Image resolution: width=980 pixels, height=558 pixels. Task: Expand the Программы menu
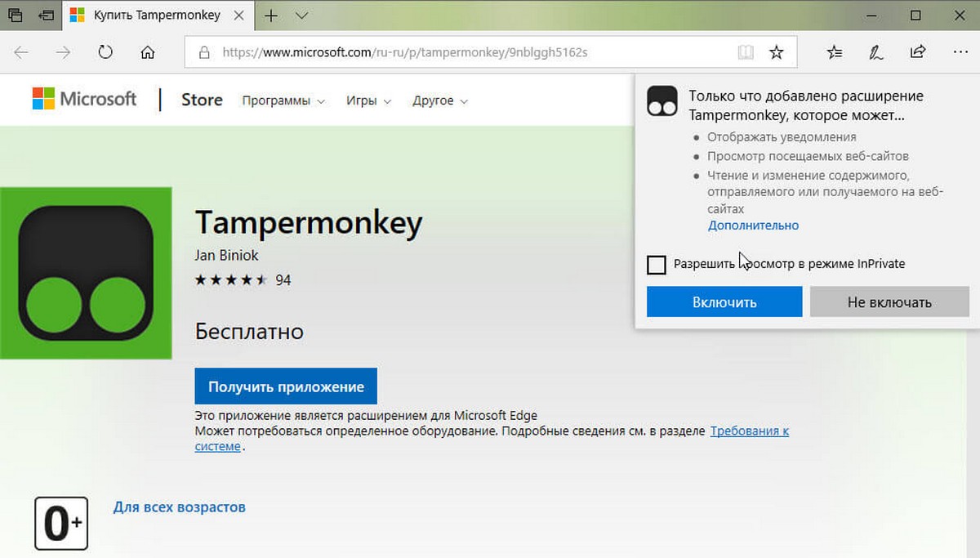pyautogui.click(x=283, y=101)
